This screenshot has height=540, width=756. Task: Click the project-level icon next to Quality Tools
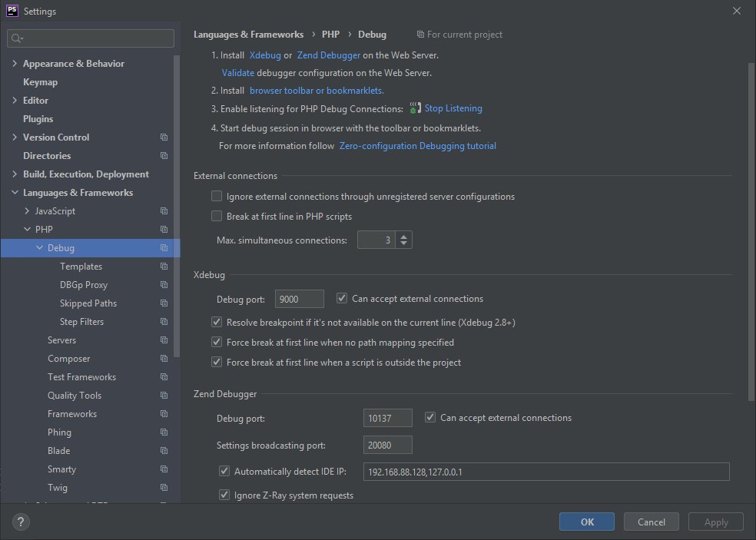point(164,396)
